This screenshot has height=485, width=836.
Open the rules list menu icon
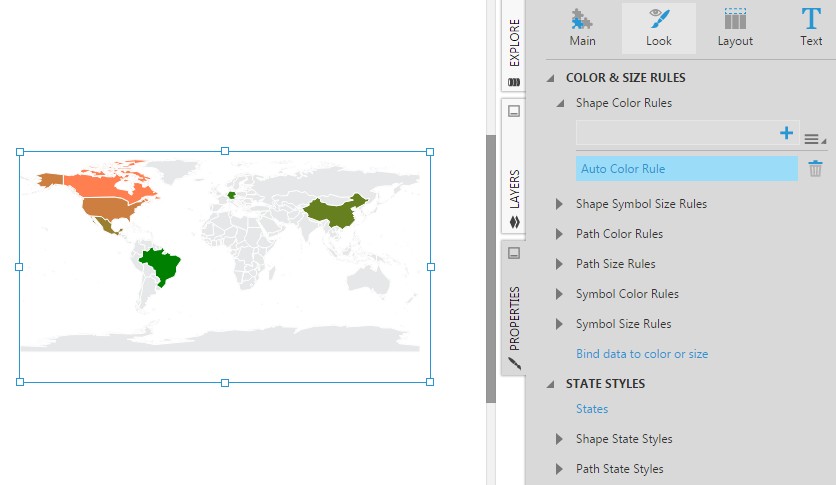click(814, 139)
